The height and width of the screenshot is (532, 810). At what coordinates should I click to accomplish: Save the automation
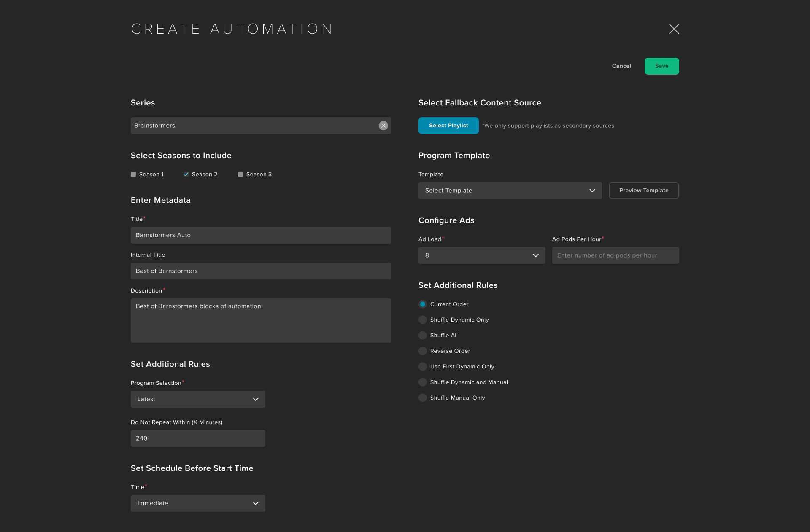coord(661,66)
